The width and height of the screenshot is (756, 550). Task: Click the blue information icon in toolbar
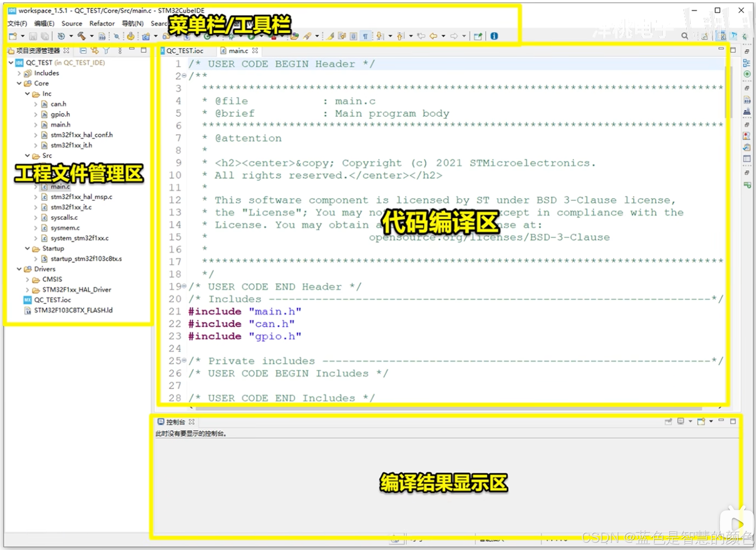coord(494,36)
